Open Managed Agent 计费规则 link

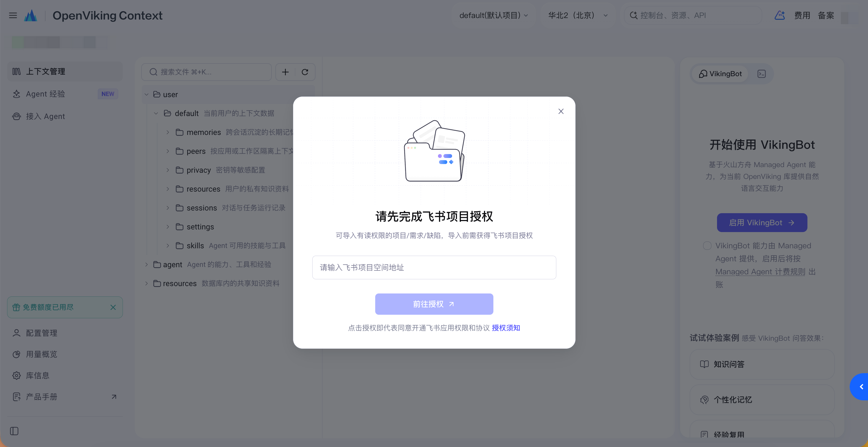point(760,272)
